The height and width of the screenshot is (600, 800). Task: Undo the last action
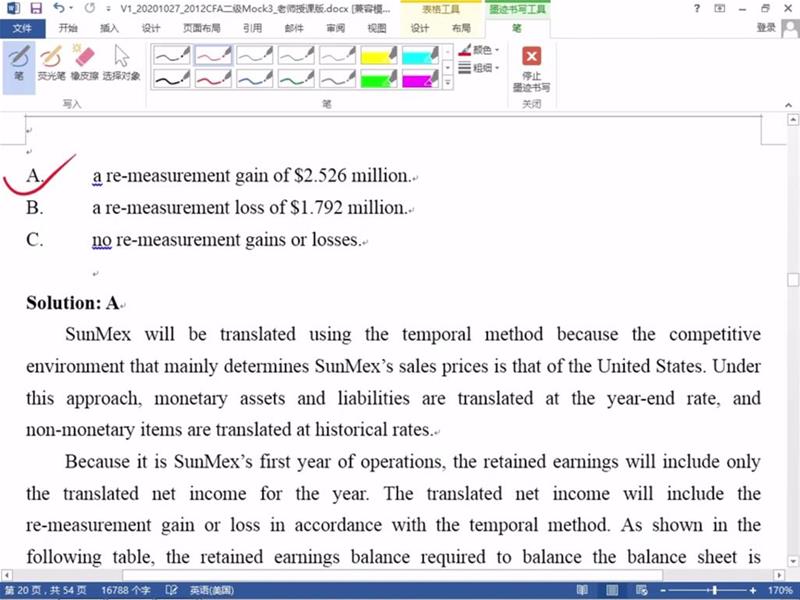tap(59, 8)
